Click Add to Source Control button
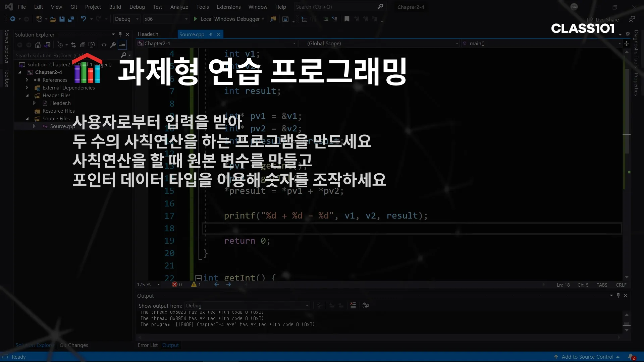644x362 pixels. click(587, 357)
